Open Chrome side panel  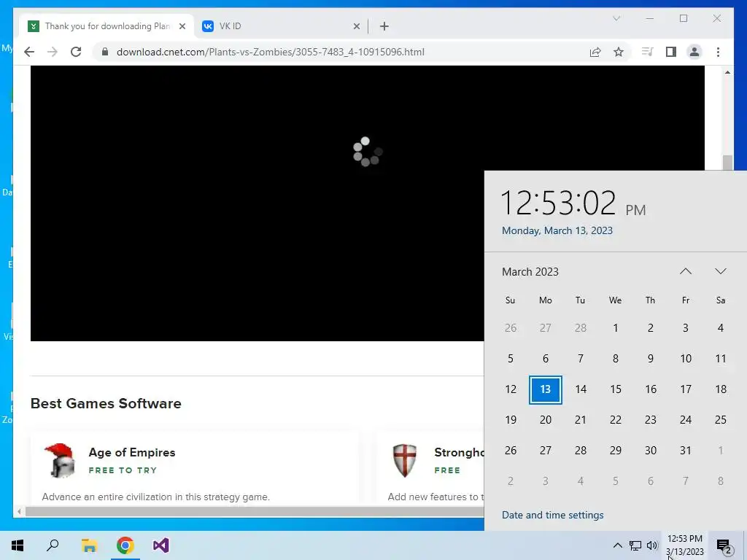(x=671, y=52)
